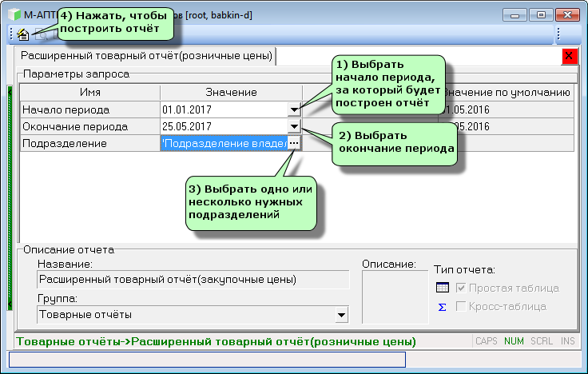Expand the Группа dropdown list
The height and width of the screenshot is (374, 588).
(341, 315)
